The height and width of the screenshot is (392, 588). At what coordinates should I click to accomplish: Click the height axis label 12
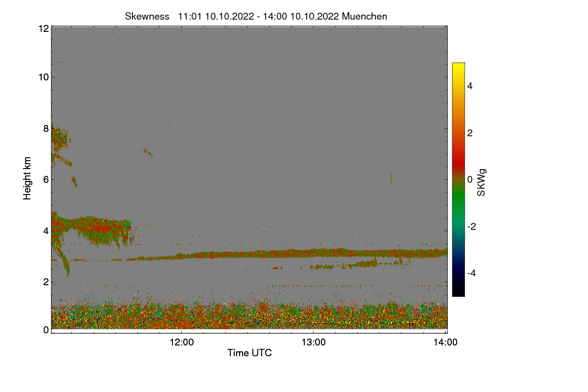coord(43,28)
